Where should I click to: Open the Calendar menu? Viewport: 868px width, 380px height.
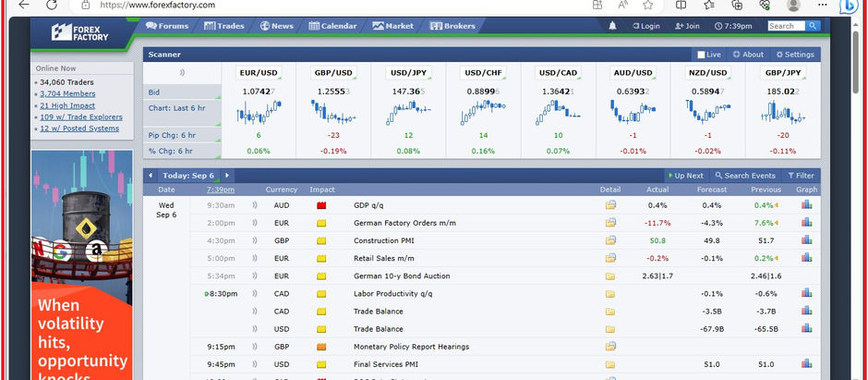click(x=332, y=26)
